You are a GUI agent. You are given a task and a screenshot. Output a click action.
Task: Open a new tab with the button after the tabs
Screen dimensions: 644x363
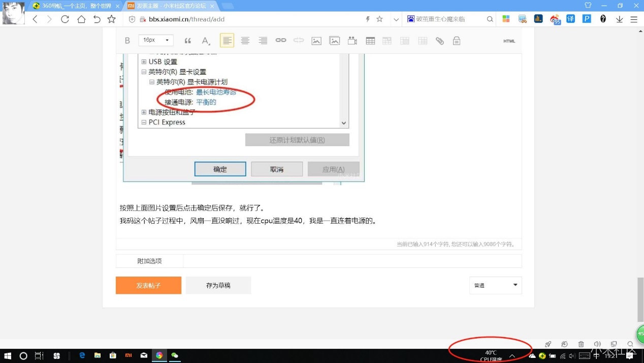[x=228, y=6]
